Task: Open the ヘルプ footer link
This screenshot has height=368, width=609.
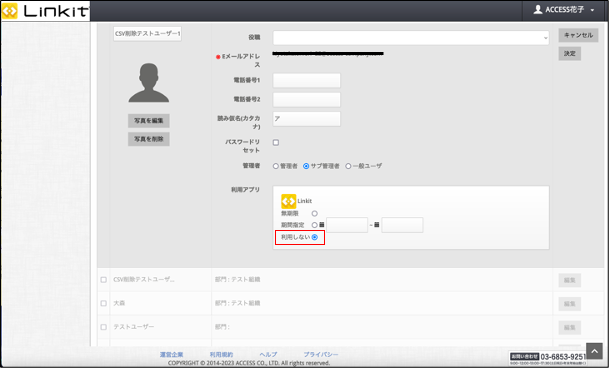Action: click(x=268, y=354)
